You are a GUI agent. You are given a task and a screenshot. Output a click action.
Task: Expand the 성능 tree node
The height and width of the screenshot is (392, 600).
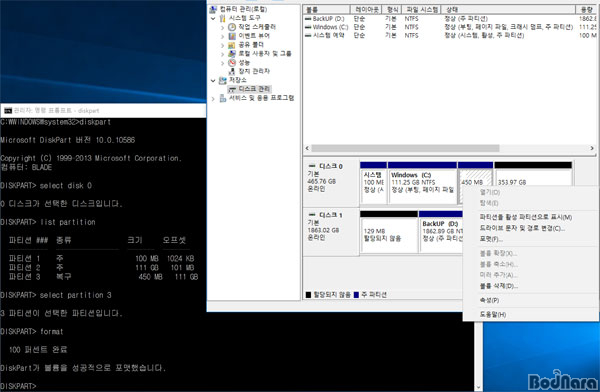(x=222, y=63)
